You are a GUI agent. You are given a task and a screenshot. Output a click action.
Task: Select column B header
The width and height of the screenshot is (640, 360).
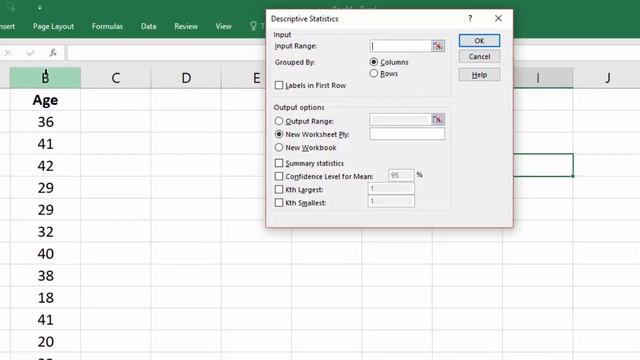pyautogui.click(x=45, y=78)
